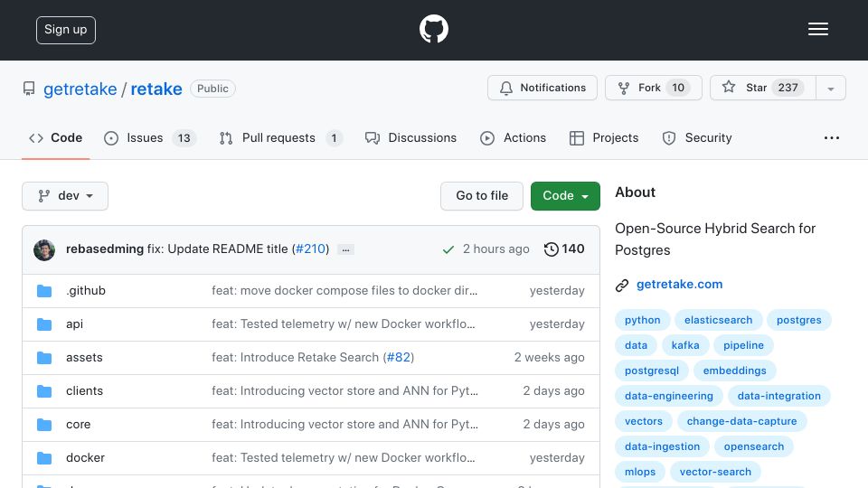
Task: Open the retake repository name link
Action: tap(156, 89)
